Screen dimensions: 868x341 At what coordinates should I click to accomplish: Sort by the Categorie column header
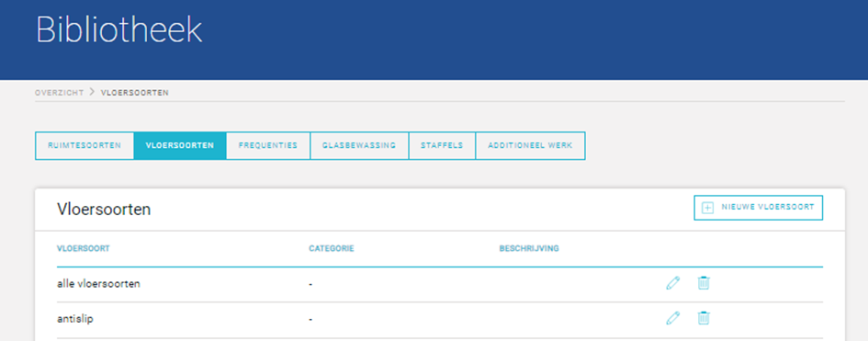(331, 248)
